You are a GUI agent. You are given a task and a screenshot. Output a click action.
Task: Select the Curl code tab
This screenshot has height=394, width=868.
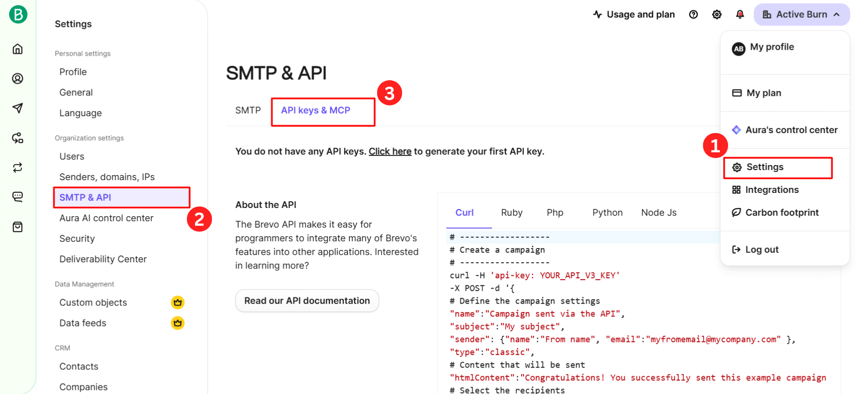465,213
